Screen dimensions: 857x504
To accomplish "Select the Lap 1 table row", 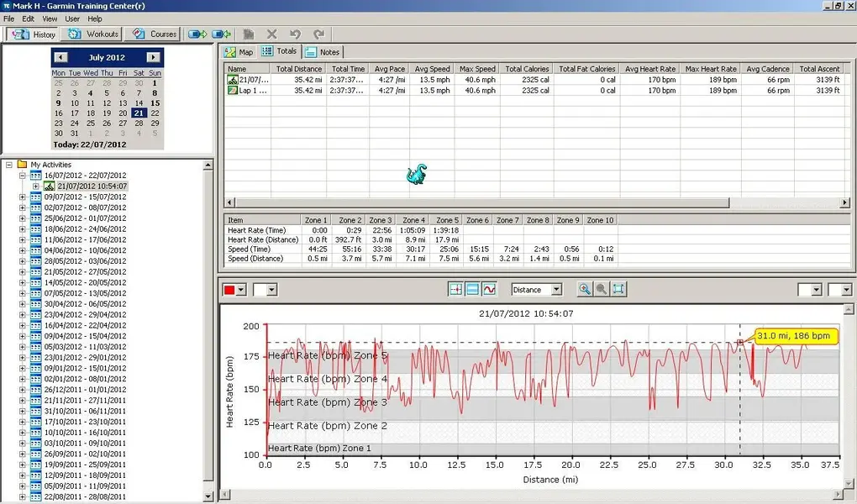I will [x=536, y=90].
